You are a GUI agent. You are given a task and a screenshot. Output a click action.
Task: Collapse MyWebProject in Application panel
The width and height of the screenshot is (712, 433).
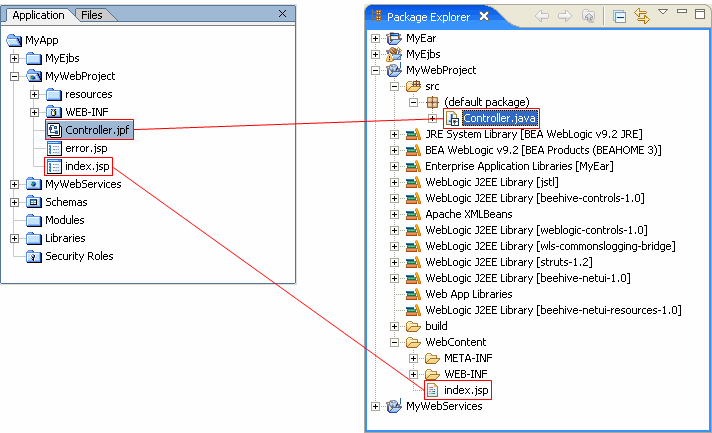point(15,76)
